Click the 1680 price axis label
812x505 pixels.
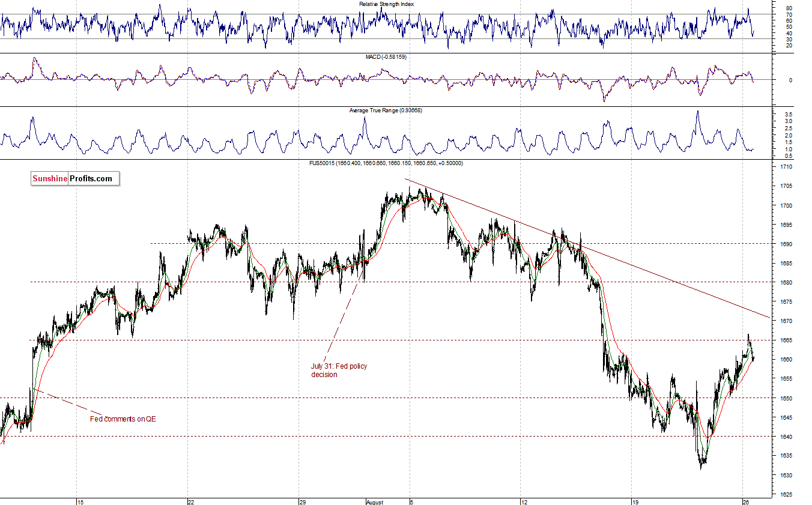pyautogui.click(x=787, y=282)
